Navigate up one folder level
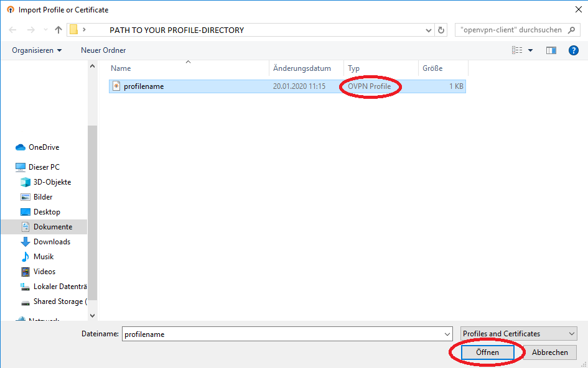The image size is (588, 368). click(58, 29)
